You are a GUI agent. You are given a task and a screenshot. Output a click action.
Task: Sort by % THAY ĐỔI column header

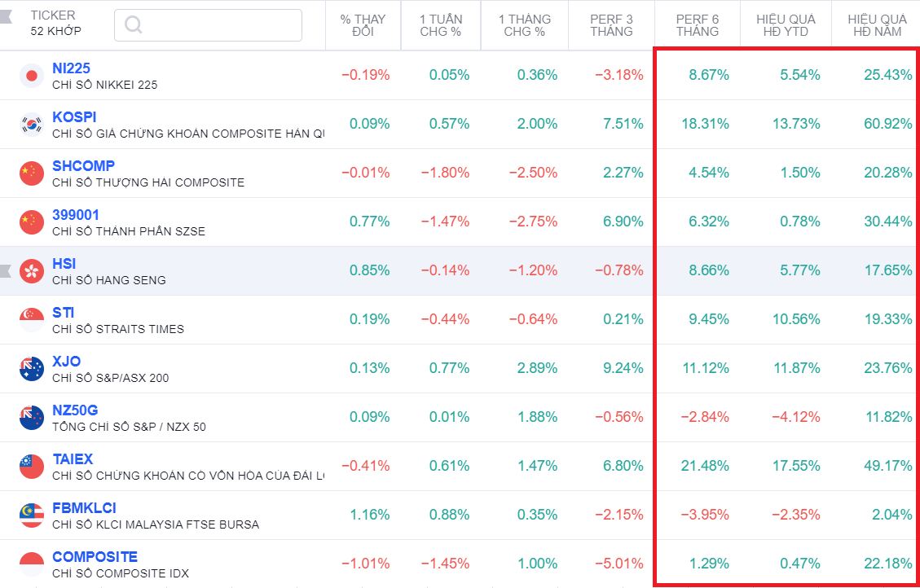coord(363,25)
